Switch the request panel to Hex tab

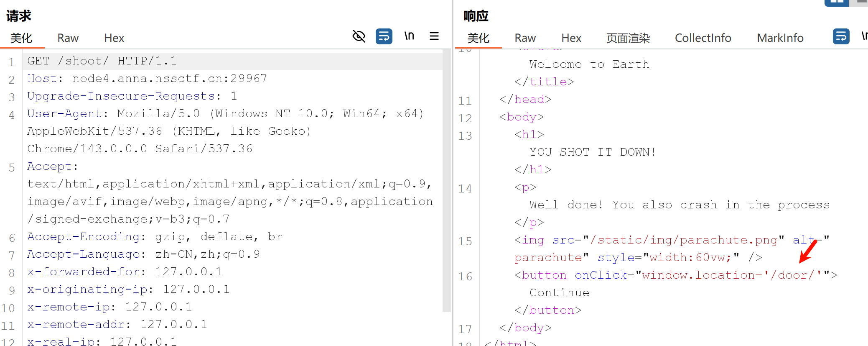[x=114, y=38]
